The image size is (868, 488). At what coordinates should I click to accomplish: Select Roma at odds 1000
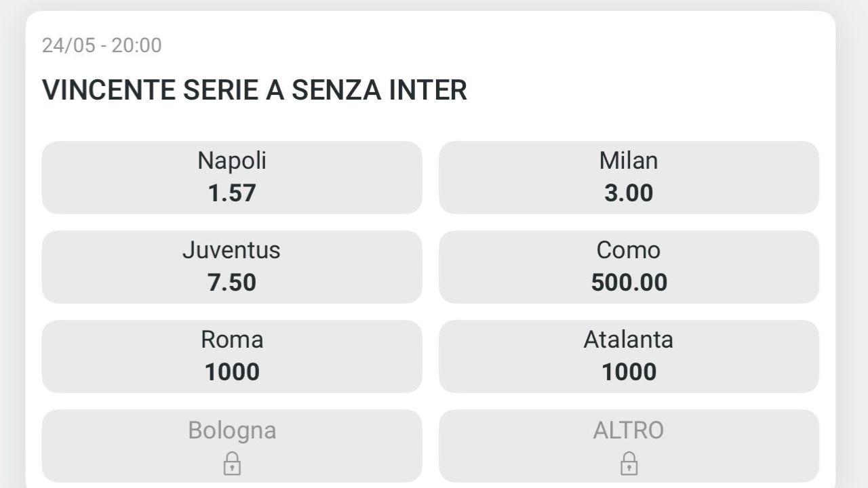tap(233, 356)
